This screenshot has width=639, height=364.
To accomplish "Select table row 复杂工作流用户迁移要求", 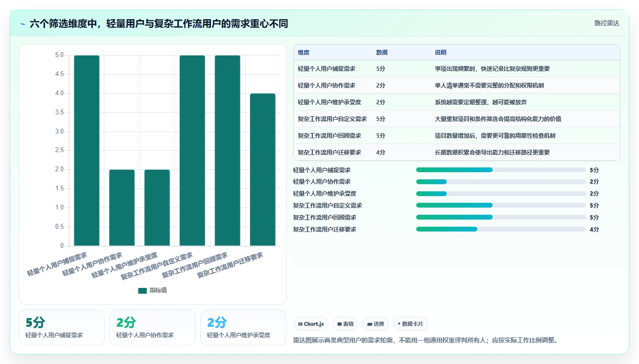I will (x=456, y=152).
